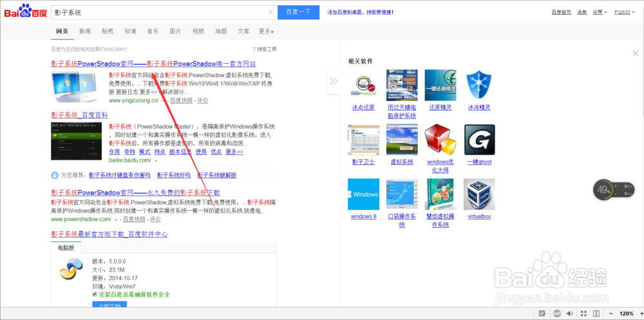
Task: Collapse right panel with » arrow
Action: tap(334, 81)
